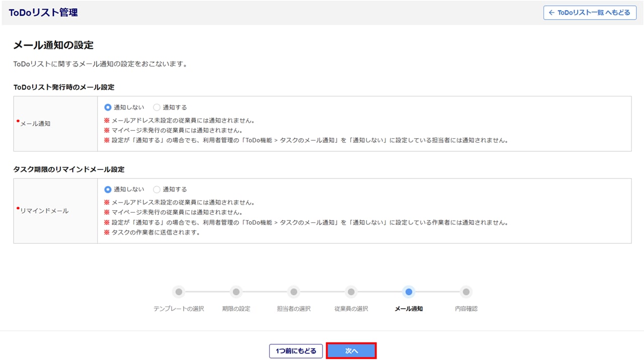Click the 期限の設定 step label
Image resolution: width=644 pixels, height=360 pixels.
236,309
